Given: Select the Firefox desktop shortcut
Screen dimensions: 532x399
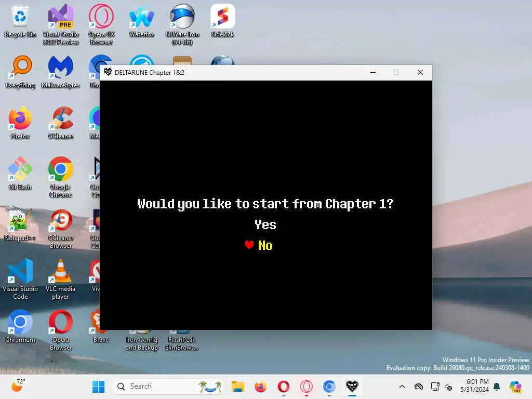Looking at the screenshot, I should pos(20,123).
